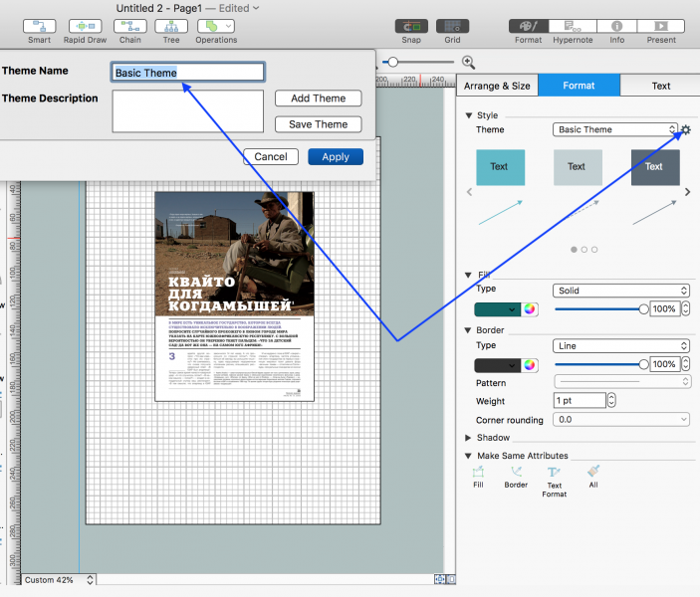The height and width of the screenshot is (597, 700).
Task: Click the Apply button
Action: click(x=336, y=157)
